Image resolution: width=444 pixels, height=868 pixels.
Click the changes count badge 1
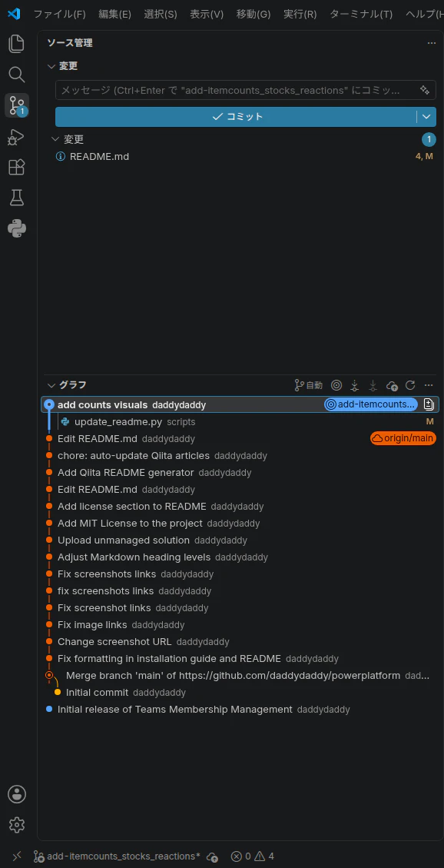click(429, 139)
